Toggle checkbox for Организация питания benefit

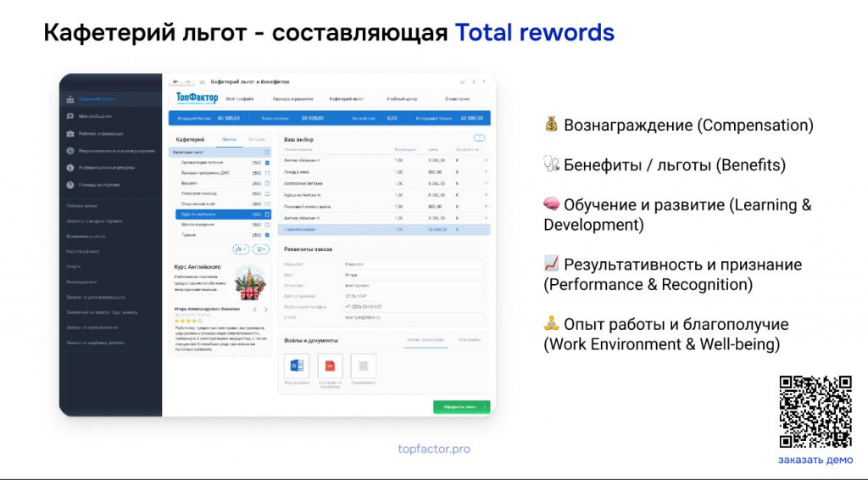(267, 163)
